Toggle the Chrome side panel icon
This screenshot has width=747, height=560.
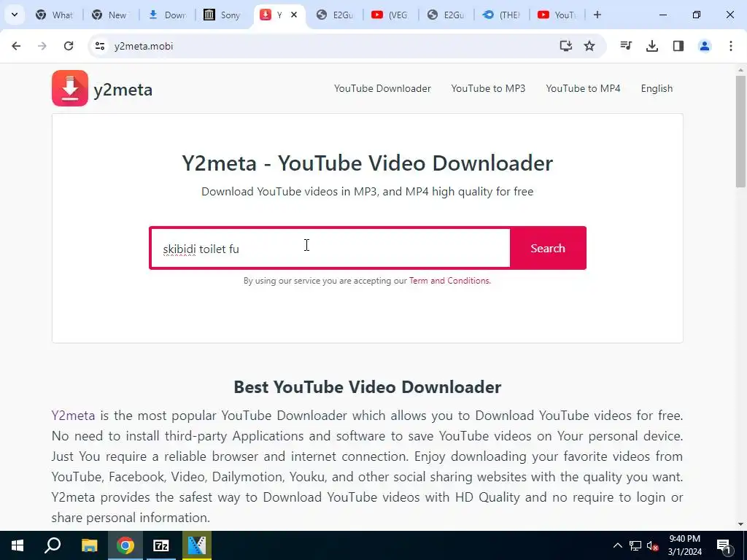pyautogui.click(x=678, y=46)
